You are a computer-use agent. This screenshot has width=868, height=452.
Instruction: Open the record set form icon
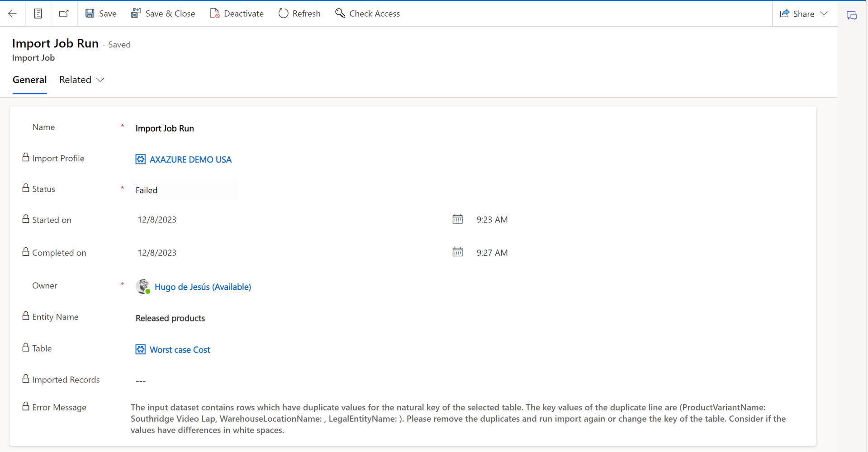point(38,14)
